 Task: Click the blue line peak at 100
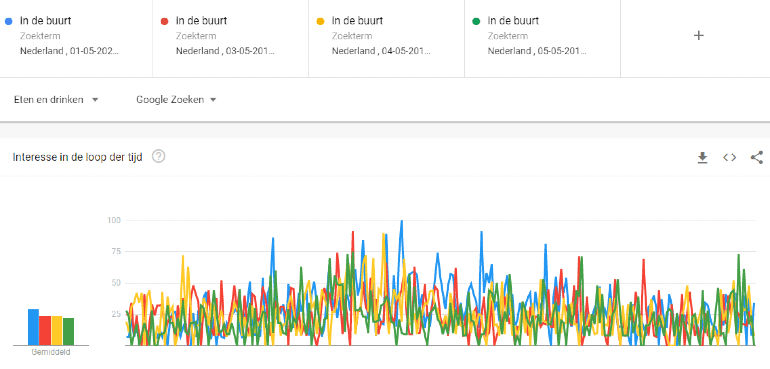402,221
